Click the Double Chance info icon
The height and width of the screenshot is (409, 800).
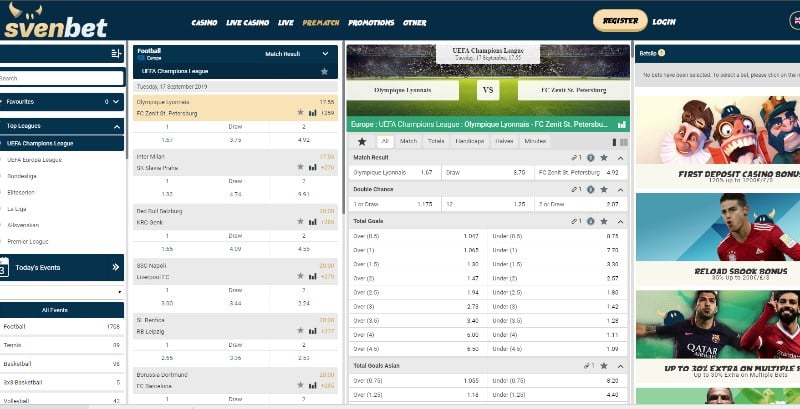(590, 190)
